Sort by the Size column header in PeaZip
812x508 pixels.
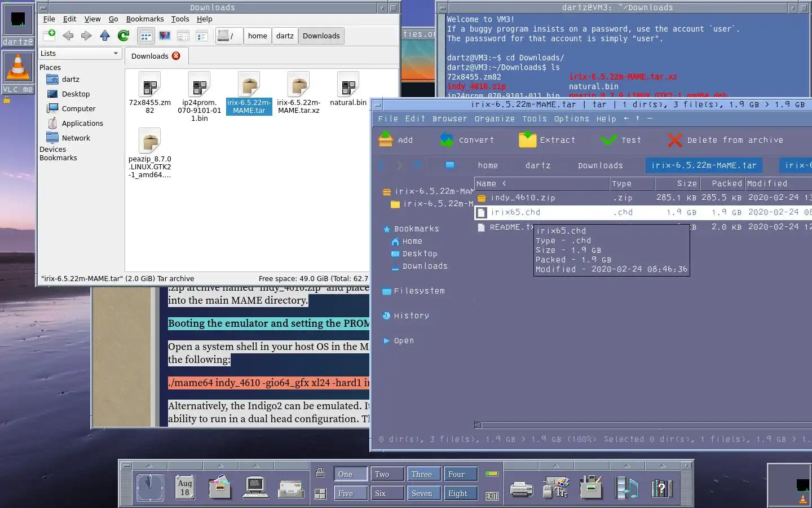(677, 183)
